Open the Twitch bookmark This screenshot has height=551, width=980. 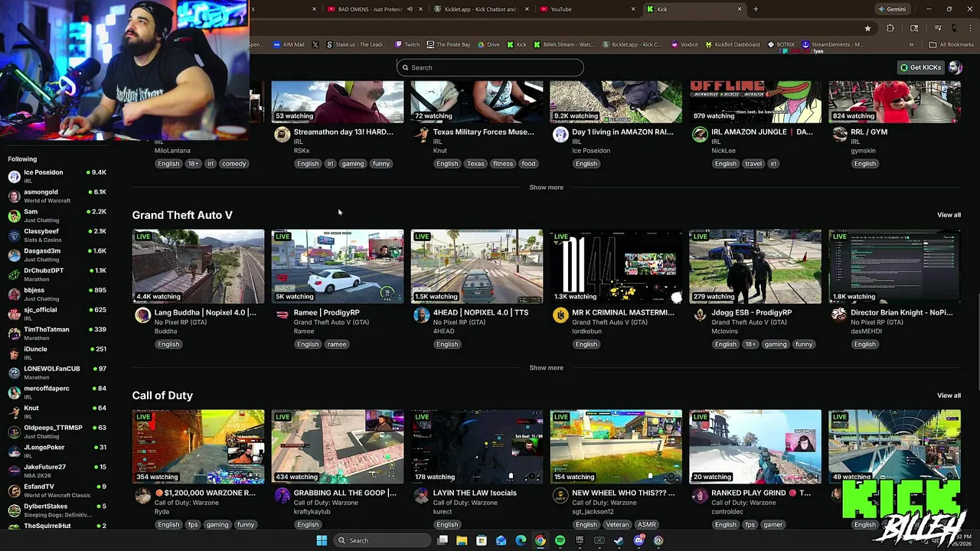click(x=407, y=44)
